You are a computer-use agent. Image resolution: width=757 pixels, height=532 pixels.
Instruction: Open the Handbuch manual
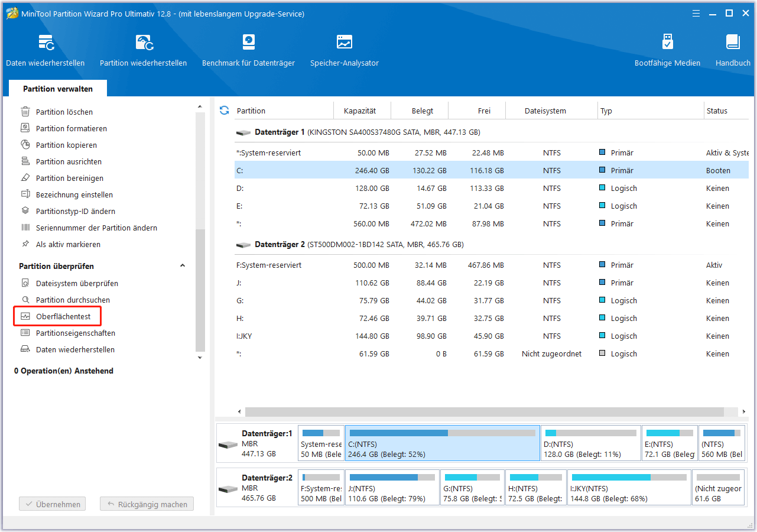tap(733, 50)
